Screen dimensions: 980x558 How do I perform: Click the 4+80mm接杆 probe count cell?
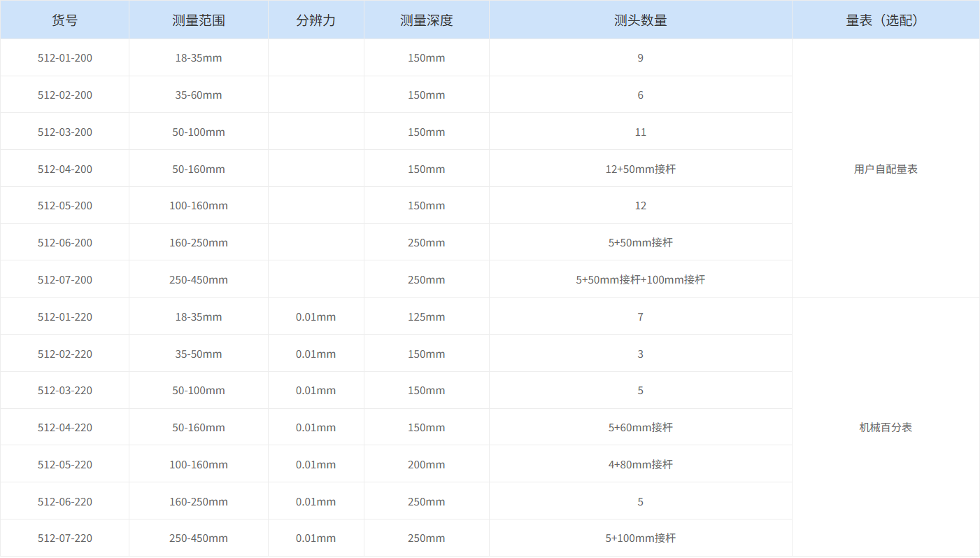click(x=640, y=463)
